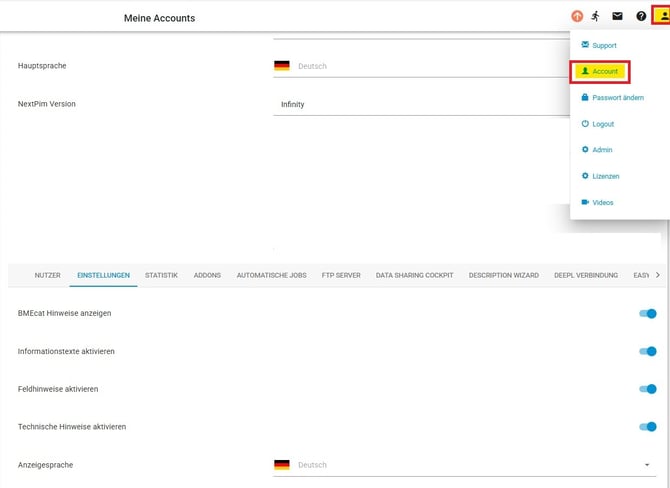670x488 pixels.
Task: Select Support from the user menu
Action: (x=604, y=46)
